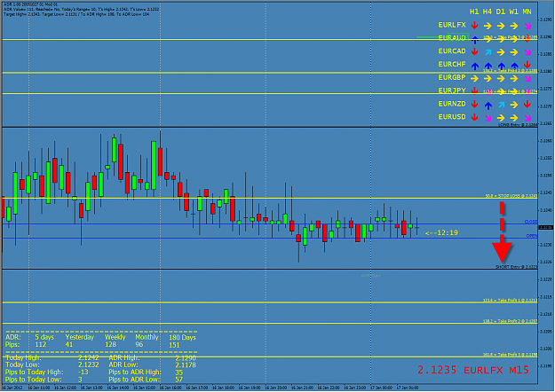Click the EURNZD pair label

[452, 104]
